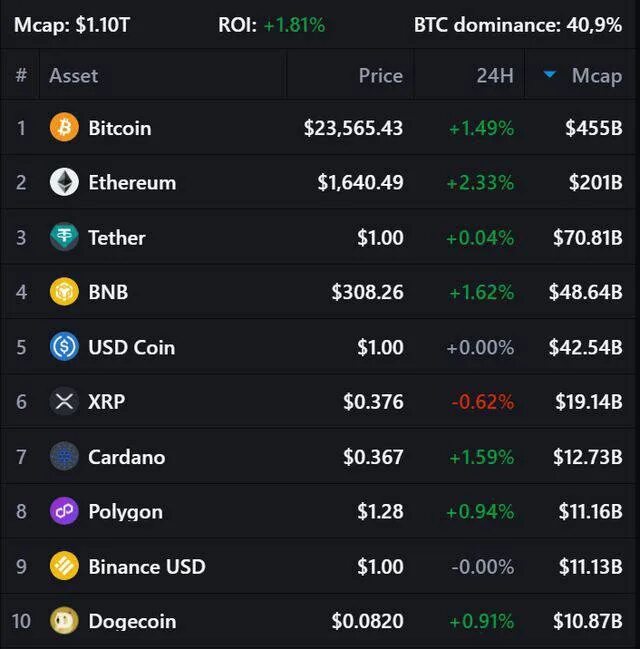Image resolution: width=640 pixels, height=649 pixels.
Task: Click the BNB coin icon
Action: pyautogui.click(x=64, y=292)
